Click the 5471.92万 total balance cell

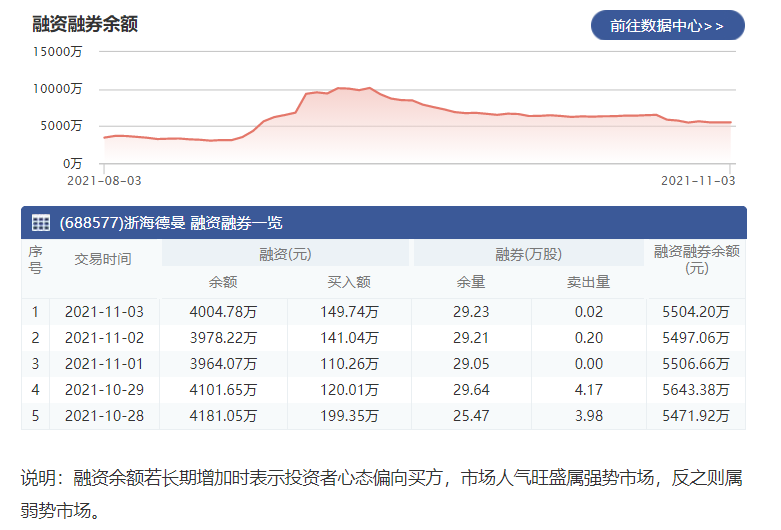696,415
